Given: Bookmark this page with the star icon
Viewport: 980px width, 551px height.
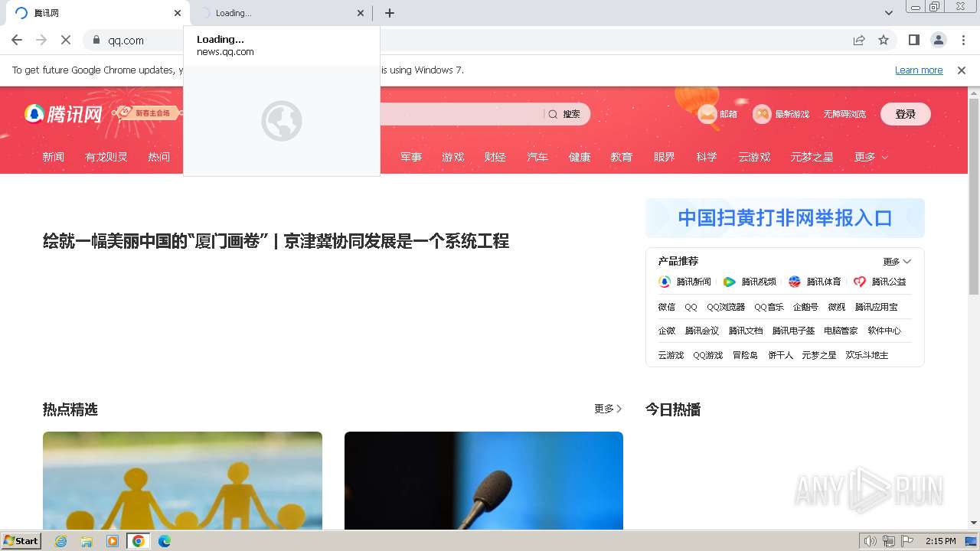Looking at the screenshot, I should (884, 40).
